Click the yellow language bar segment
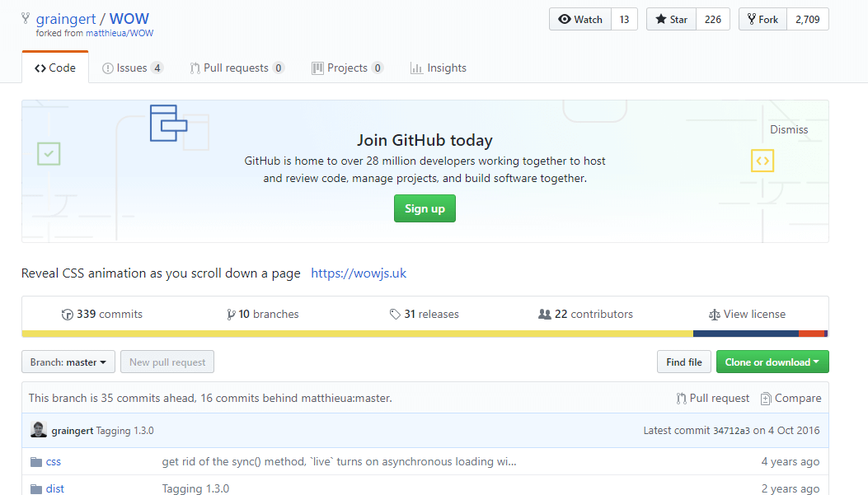The width and height of the screenshot is (868, 495). pyautogui.click(x=358, y=334)
